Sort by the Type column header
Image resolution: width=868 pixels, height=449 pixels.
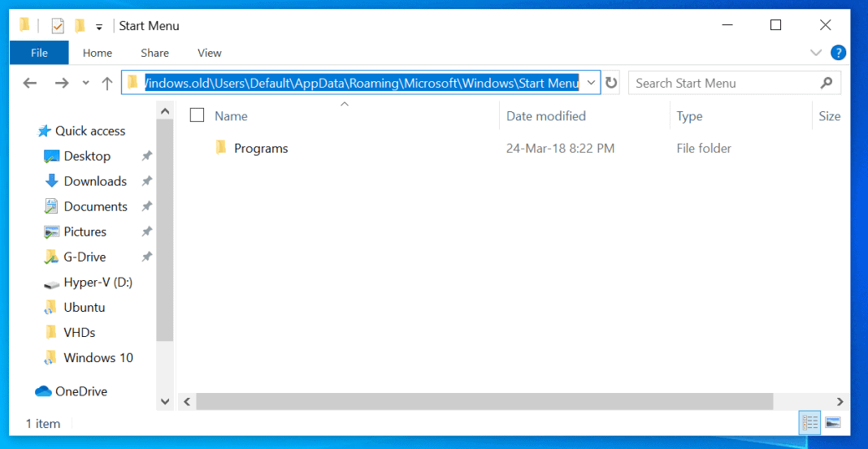tap(689, 116)
